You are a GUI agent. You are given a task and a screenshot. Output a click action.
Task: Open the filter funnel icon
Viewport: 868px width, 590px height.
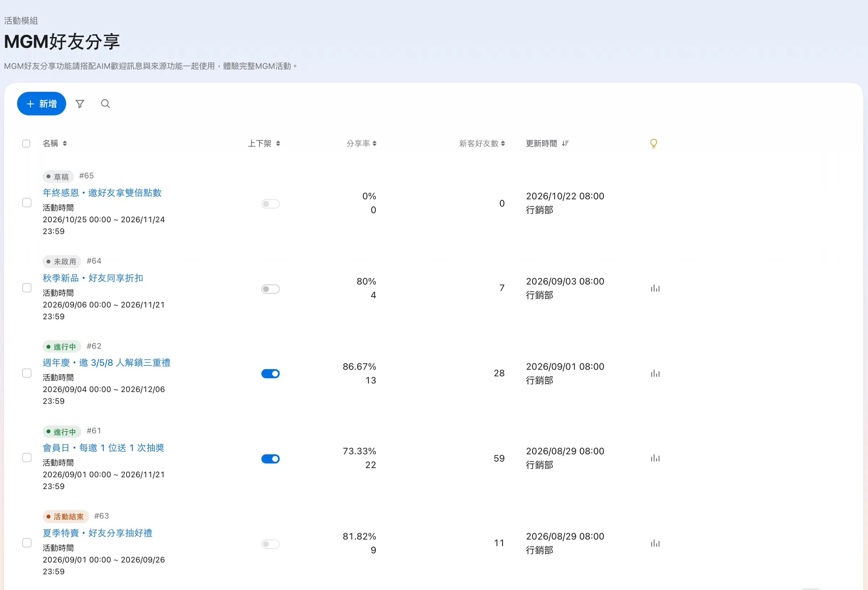[80, 104]
